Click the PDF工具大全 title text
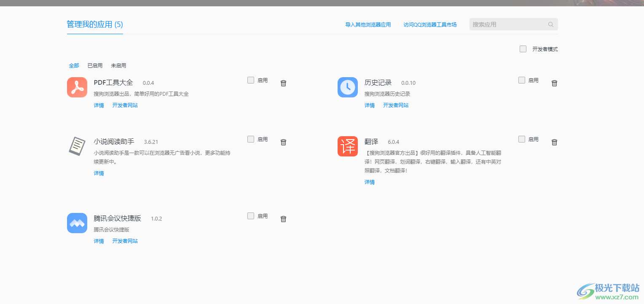 [x=113, y=83]
